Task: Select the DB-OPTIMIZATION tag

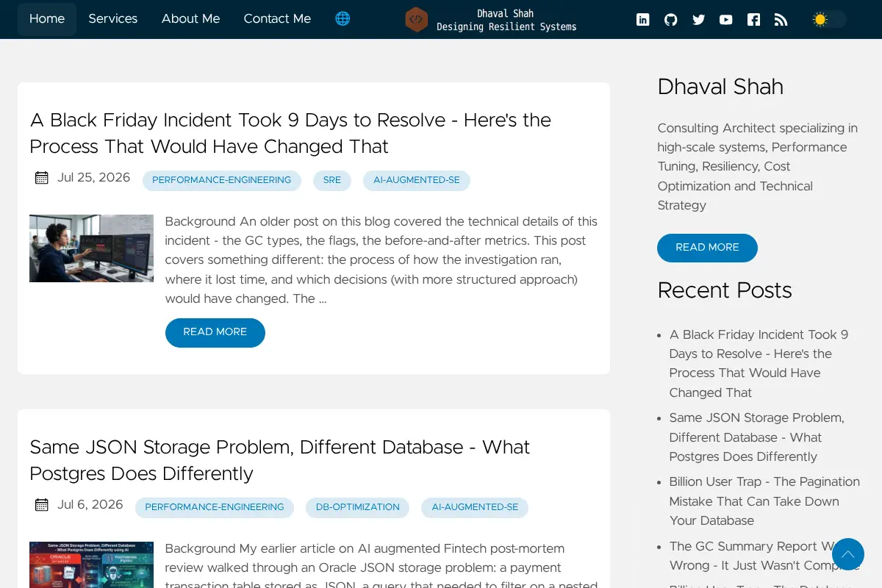Action: (358, 507)
